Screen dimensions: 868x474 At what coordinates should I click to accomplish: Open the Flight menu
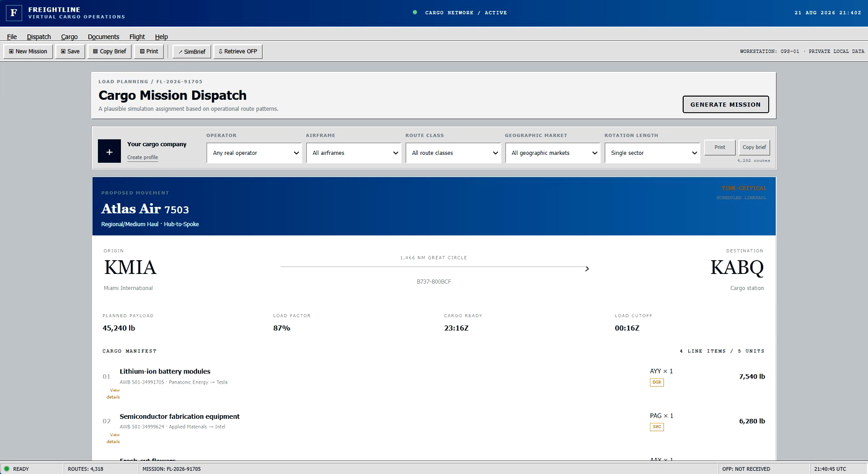point(137,37)
